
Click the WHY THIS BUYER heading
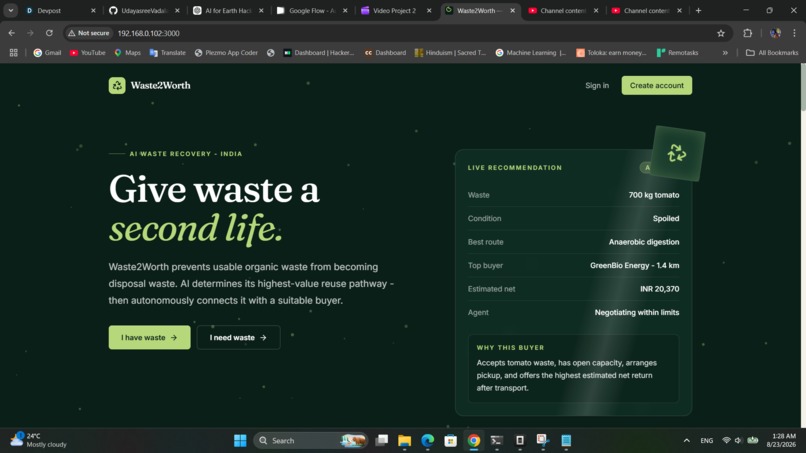510,348
